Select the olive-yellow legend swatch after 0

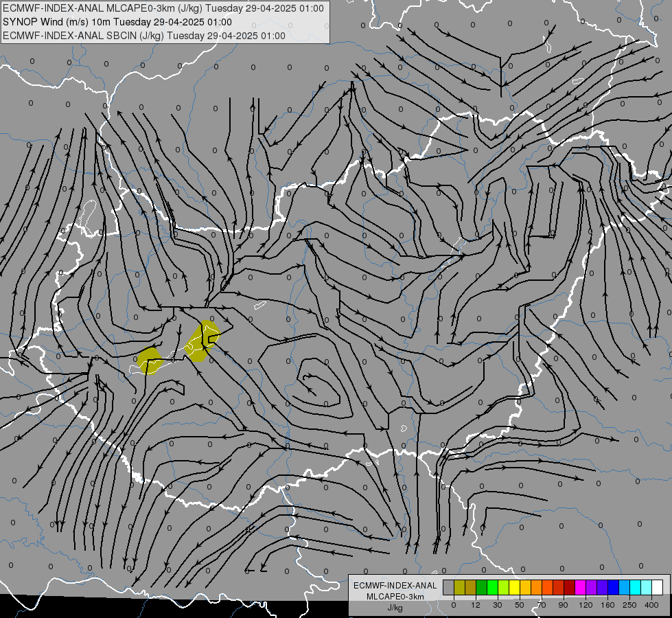coord(459,587)
